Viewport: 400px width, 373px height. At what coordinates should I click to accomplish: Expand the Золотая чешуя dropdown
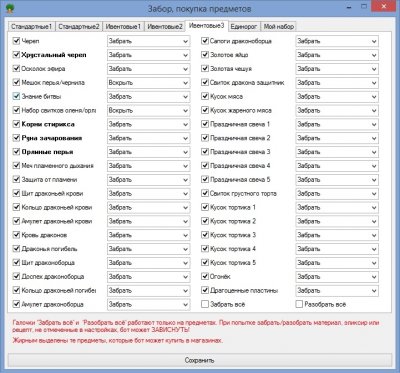(337, 69)
